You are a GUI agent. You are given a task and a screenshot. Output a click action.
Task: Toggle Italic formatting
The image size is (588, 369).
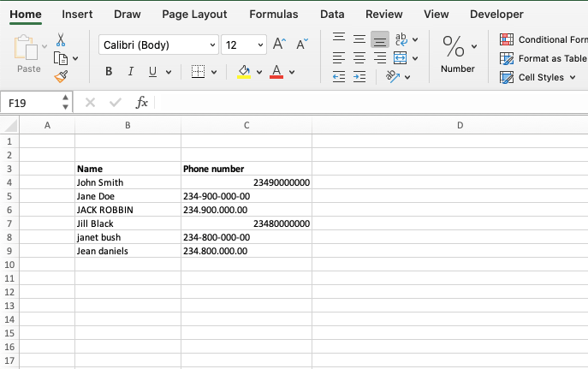pyautogui.click(x=130, y=71)
